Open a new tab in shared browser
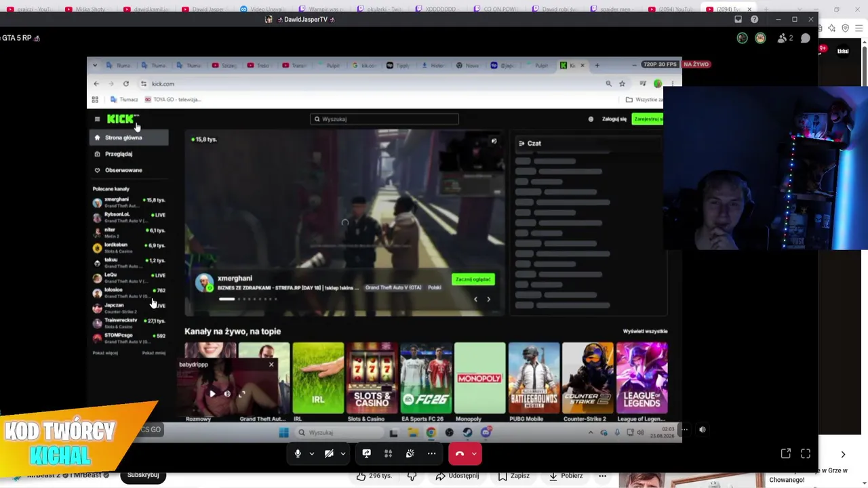This screenshot has width=868, height=488. point(597,66)
